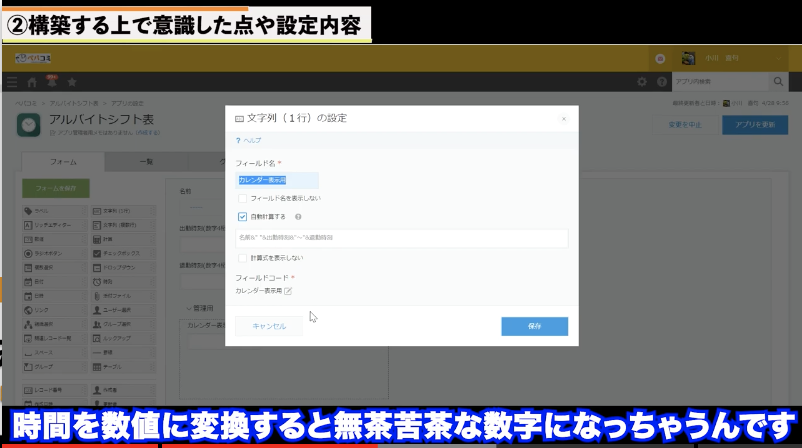Click the フィールド名 text input
Image resolution: width=802 pixels, height=448 pixels.
pyautogui.click(x=277, y=181)
